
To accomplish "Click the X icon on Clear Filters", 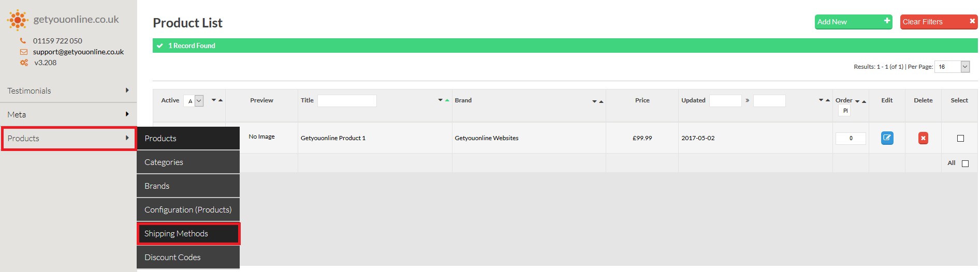I will coord(972,21).
